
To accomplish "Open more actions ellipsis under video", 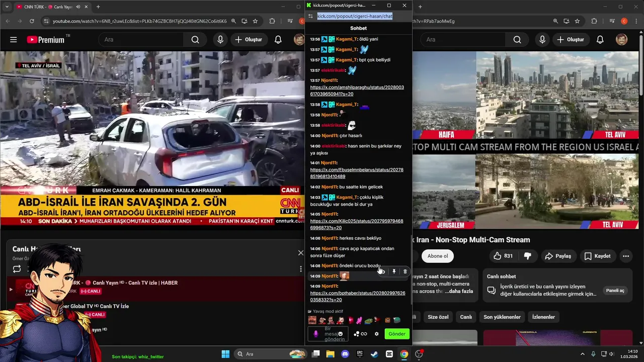I will (626, 256).
